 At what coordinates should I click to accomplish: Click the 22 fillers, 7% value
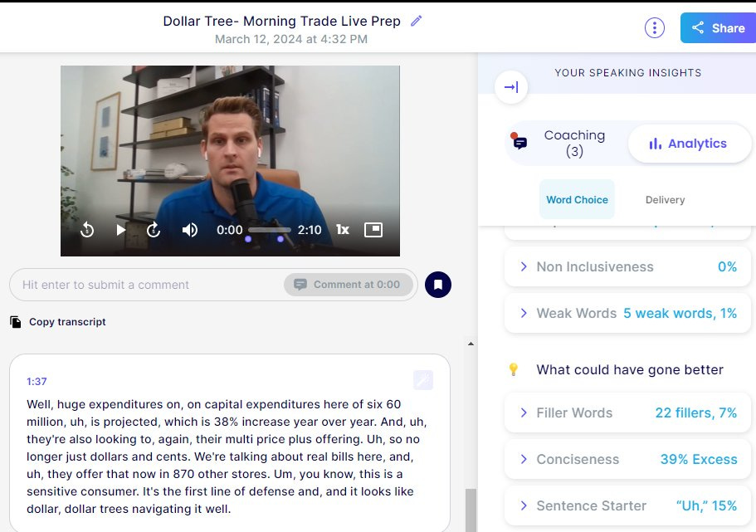pyautogui.click(x=695, y=412)
